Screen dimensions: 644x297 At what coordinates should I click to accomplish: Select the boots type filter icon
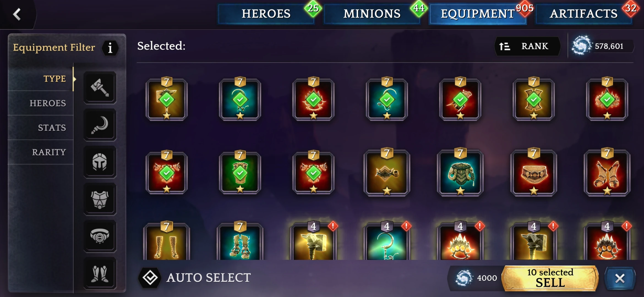point(100,273)
